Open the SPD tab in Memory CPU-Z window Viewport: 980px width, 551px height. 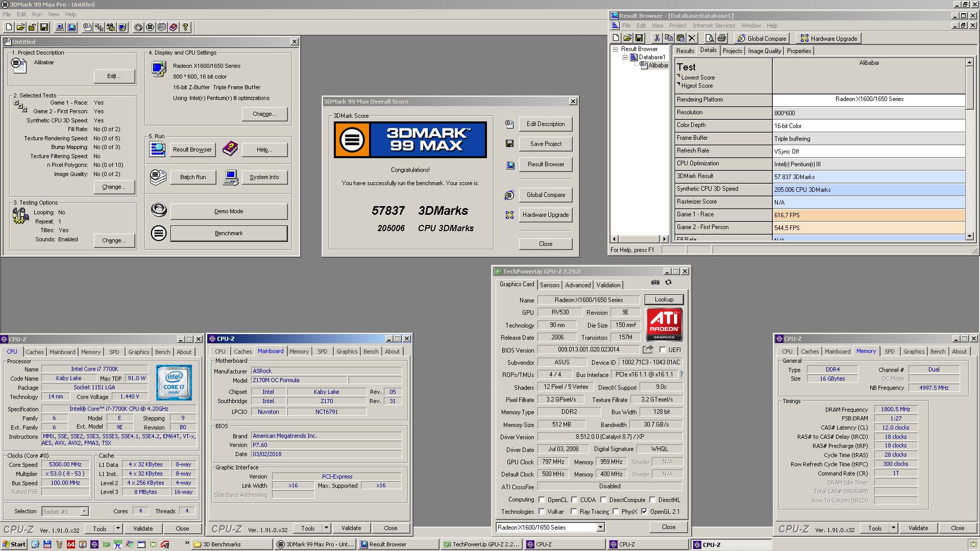click(x=889, y=352)
